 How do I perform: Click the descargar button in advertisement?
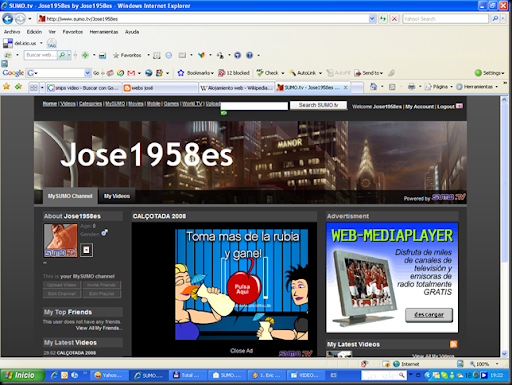tap(429, 315)
